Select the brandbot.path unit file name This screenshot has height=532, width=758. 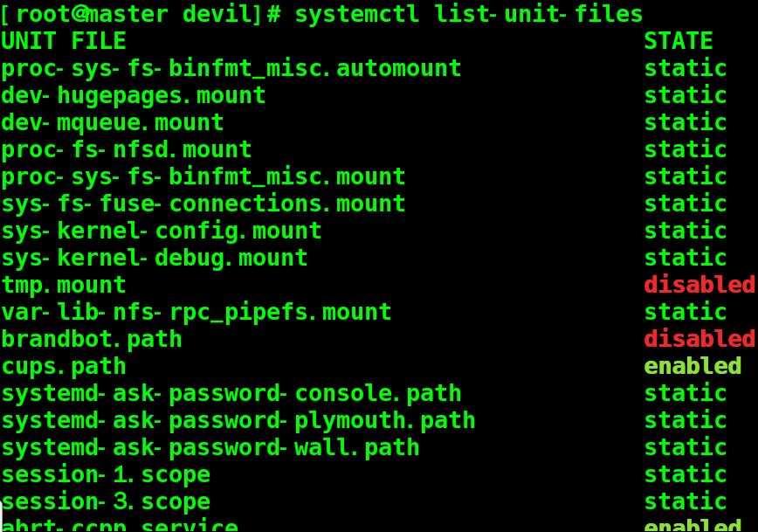pos(92,339)
